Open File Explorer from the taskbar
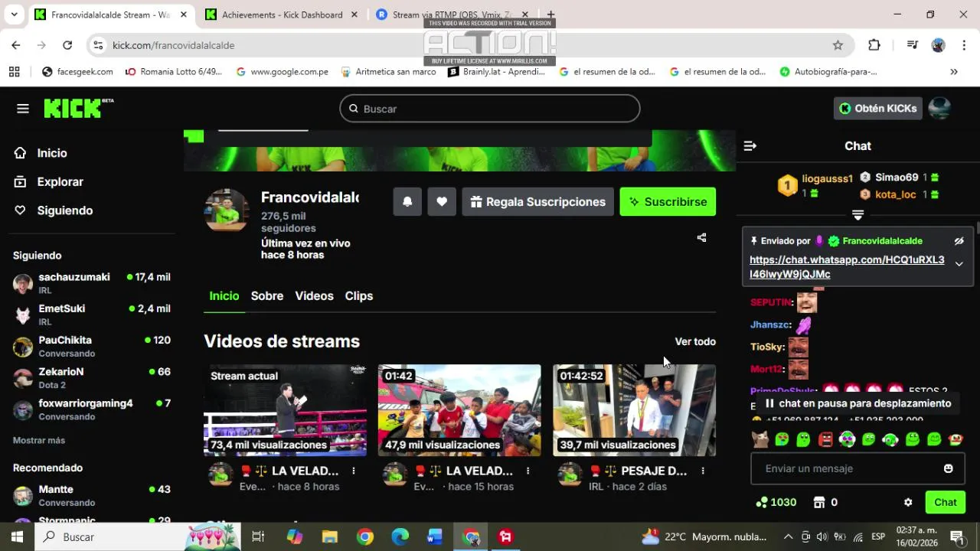Image resolution: width=980 pixels, height=551 pixels. pyautogui.click(x=329, y=536)
